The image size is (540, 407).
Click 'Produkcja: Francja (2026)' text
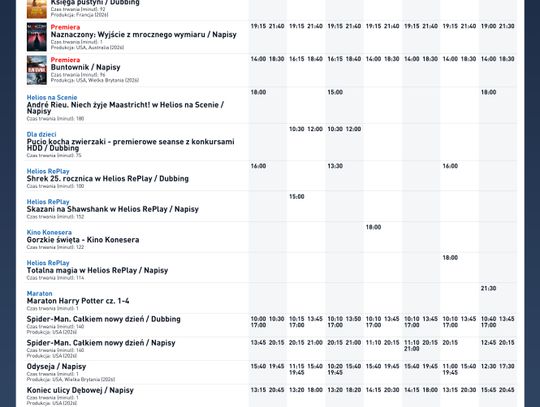coord(80,15)
